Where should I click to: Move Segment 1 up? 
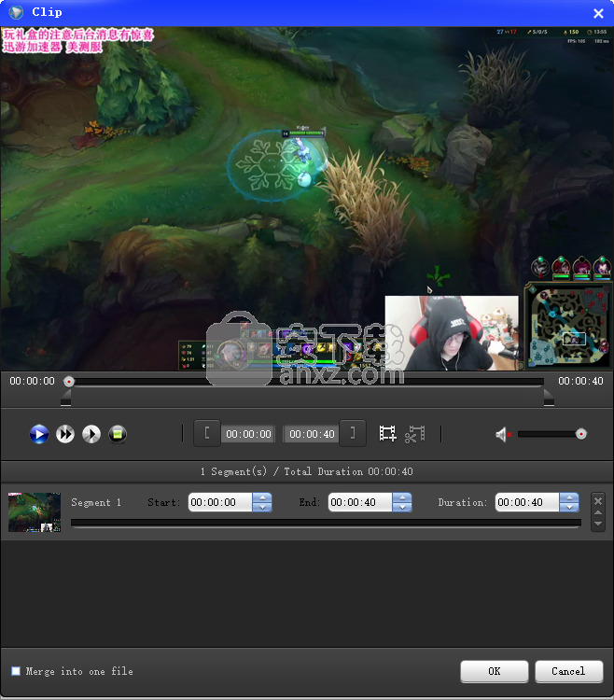pos(598,512)
